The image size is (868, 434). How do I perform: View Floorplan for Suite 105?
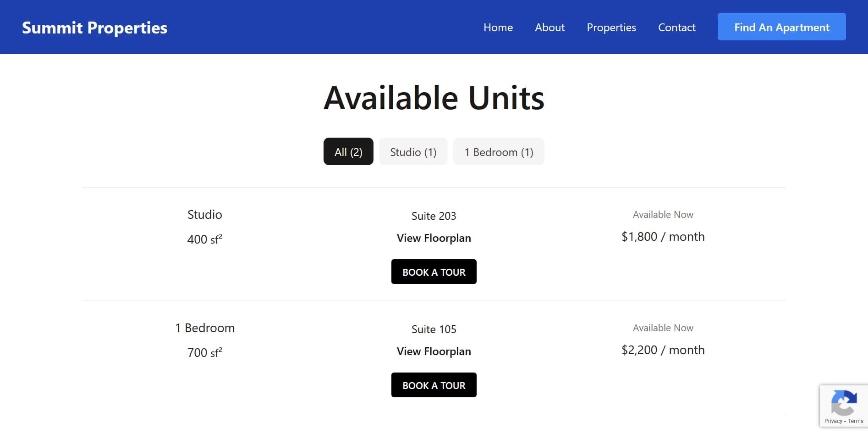pyautogui.click(x=434, y=351)
